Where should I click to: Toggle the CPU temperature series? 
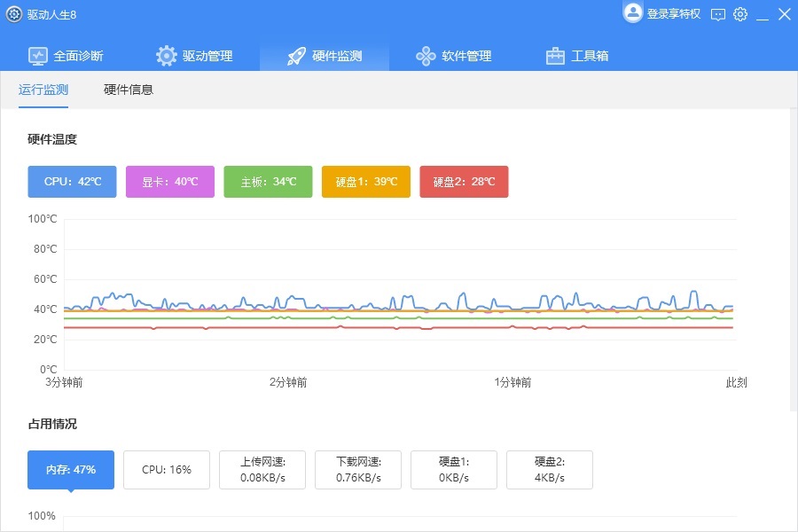(x=72, y=181)
